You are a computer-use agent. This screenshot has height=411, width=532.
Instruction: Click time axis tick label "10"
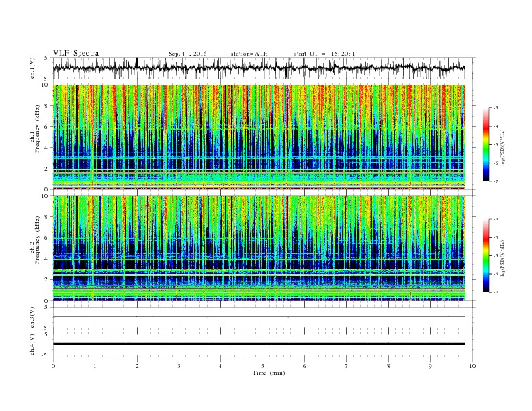pos(472,366)
